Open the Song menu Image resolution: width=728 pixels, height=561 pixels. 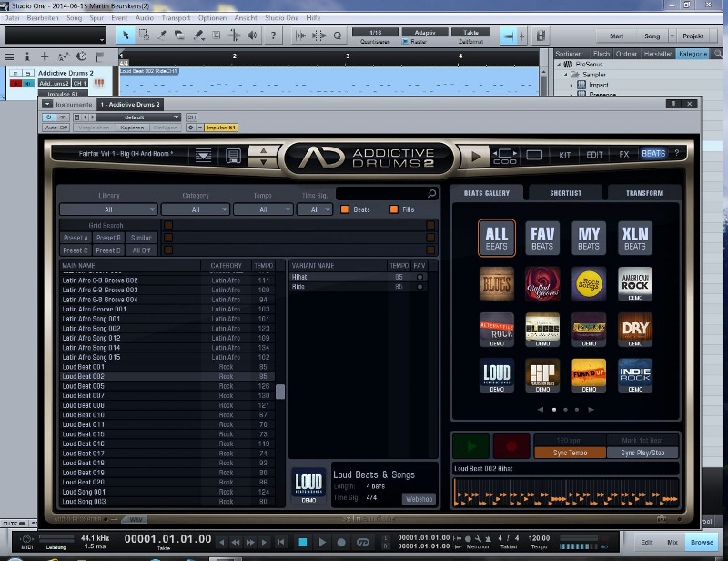pyautogui.click(x=75, y=17)
